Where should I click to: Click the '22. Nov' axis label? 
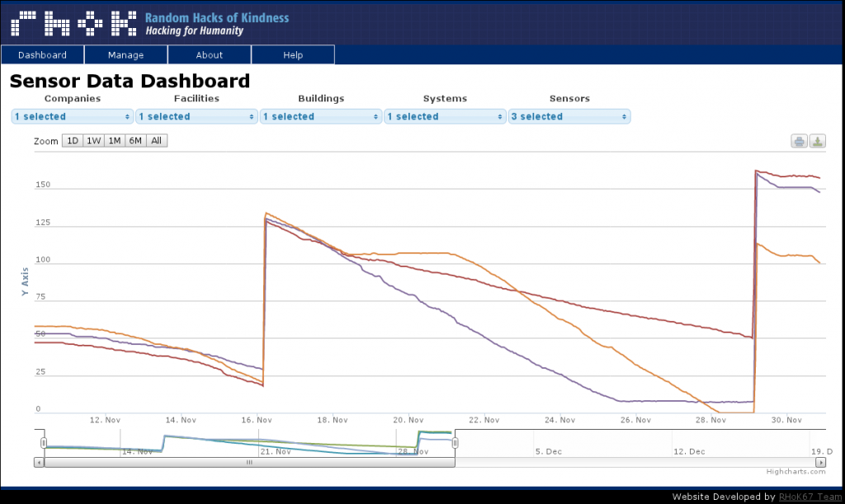484,420
